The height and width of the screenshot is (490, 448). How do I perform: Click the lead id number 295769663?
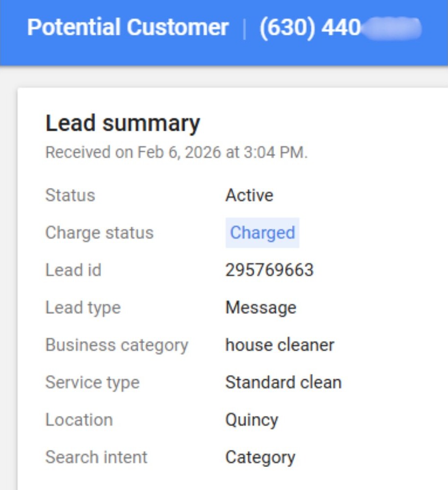pyautogui.click(x=269, y=270)
